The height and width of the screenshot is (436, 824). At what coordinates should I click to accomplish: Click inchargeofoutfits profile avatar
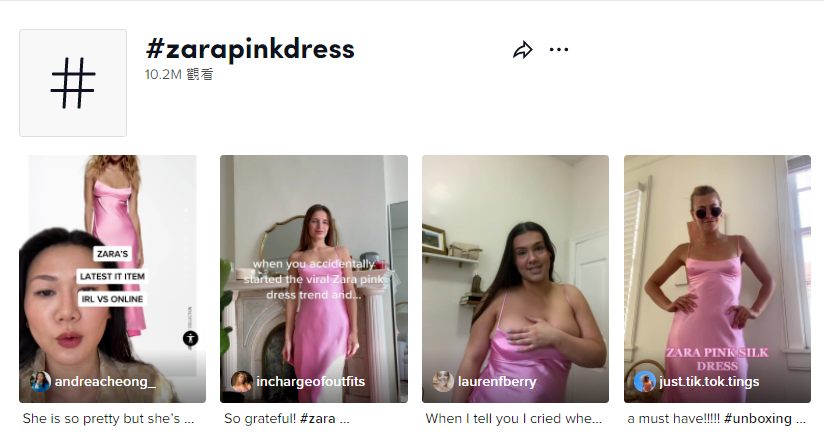point(242,381)
